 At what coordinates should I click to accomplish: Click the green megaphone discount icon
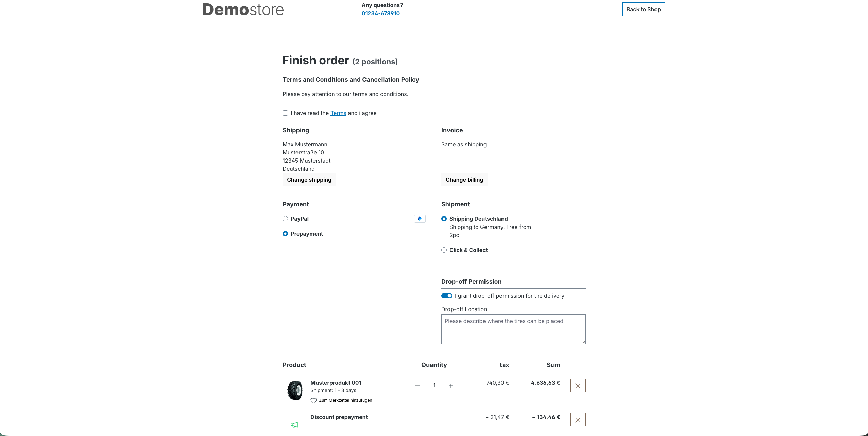tap(294, 424)
